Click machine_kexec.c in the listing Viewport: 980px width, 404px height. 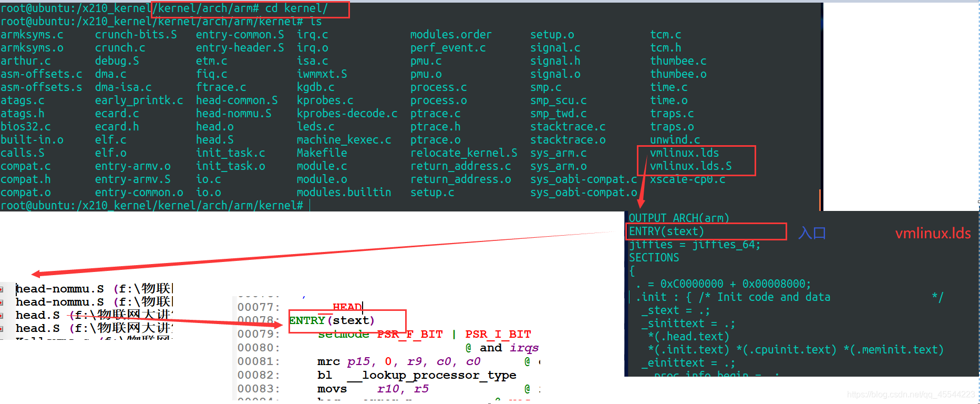point(344,140)
